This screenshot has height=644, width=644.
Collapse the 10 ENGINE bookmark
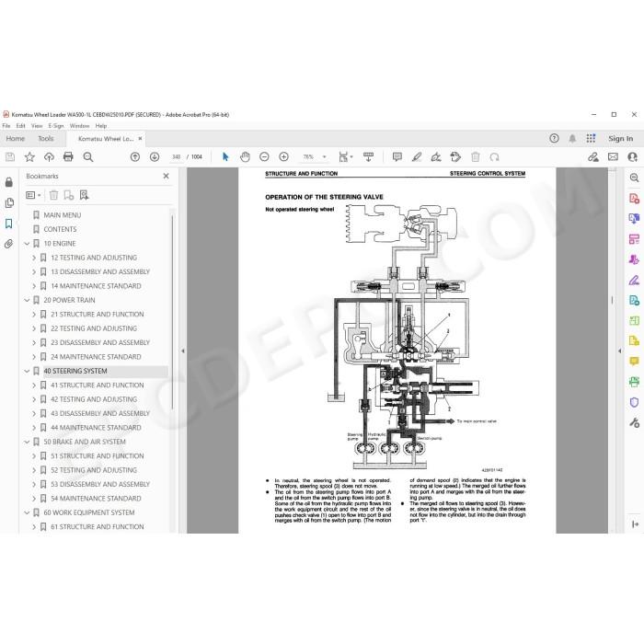pos(27,244)
